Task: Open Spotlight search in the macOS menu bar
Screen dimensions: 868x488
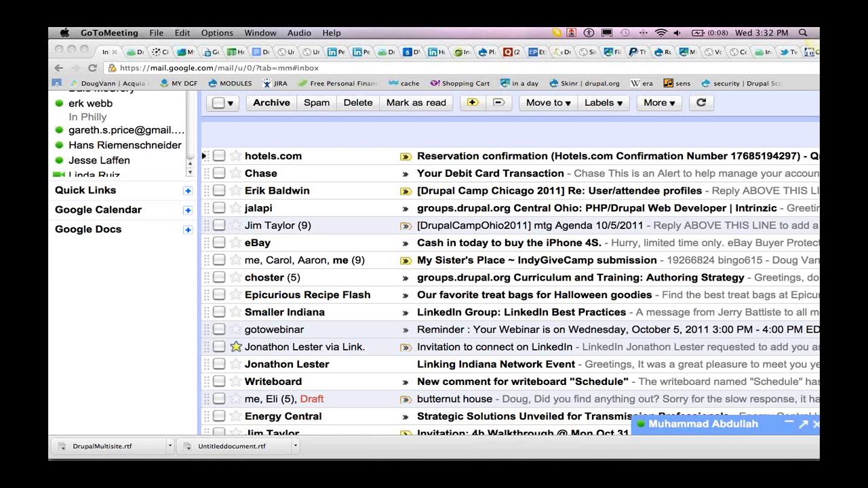Action: pos(803,33)
